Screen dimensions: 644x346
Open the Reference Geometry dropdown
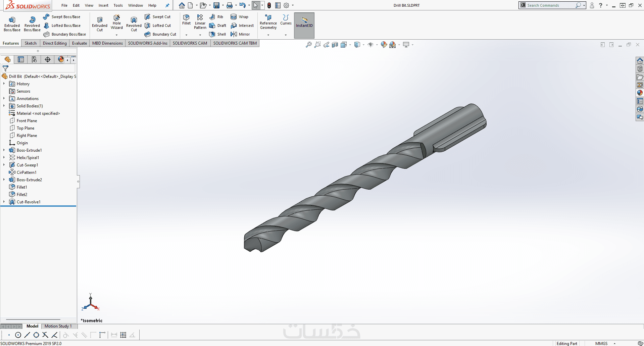click(268, 35)
